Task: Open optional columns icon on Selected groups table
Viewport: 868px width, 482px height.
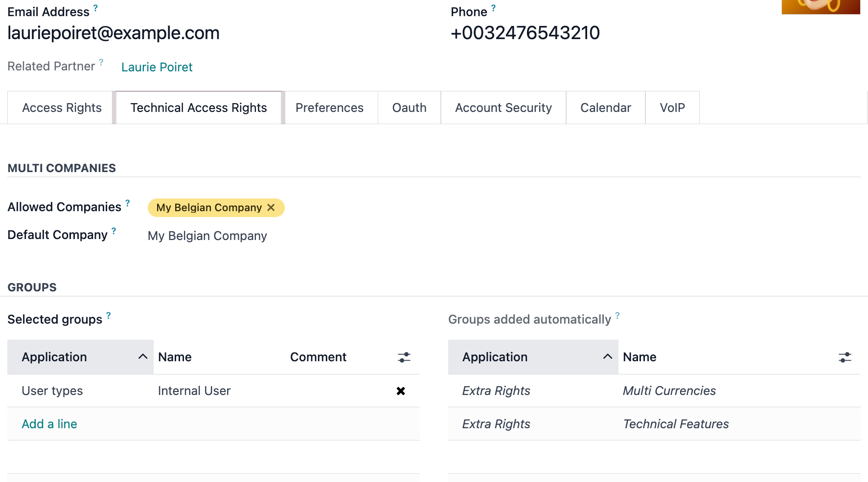Action: coord(404,357)
